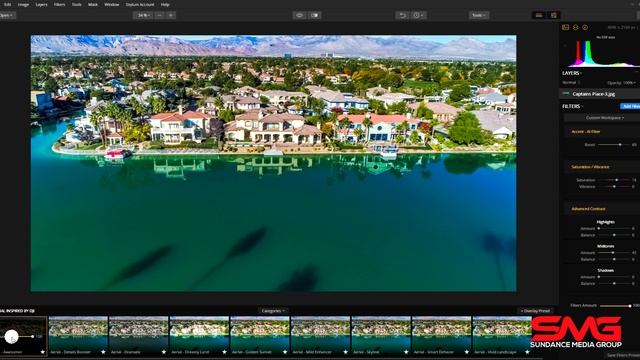The height and width of the screenshot is (360, 640).
Task: Favorite the Aerial - Details Booster star
Action: click(103, 352)
